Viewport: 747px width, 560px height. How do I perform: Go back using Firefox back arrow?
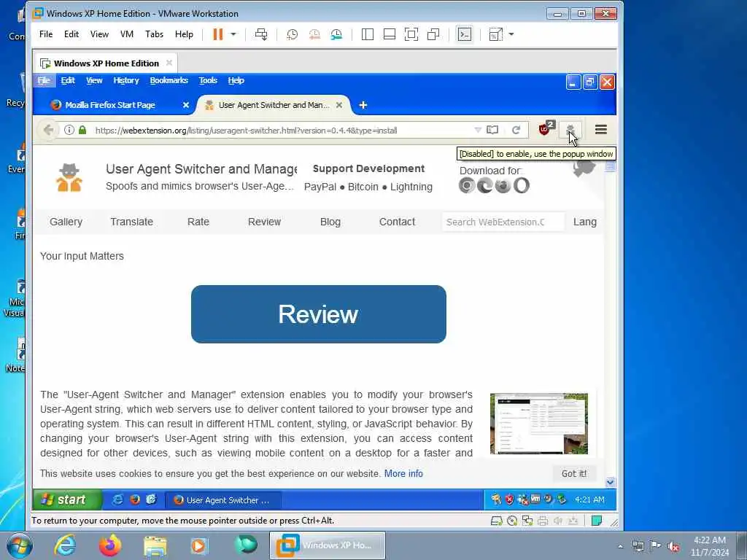(x=48, y=130)
